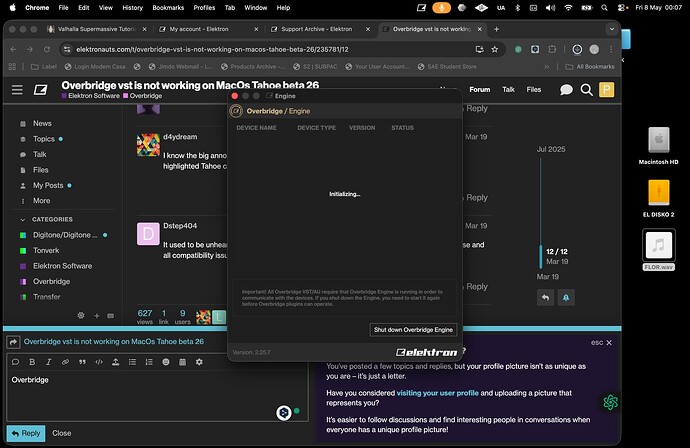The height and width of the screenshot is (448, 690).
Task: Open sidebar settings gear icon
Action: click(x=81, y=316)
